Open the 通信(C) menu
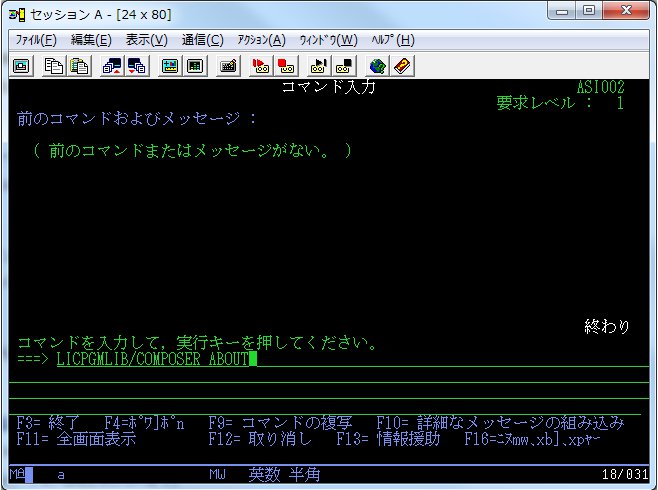This screenshot has width=658, height=490. click(202, 40)
